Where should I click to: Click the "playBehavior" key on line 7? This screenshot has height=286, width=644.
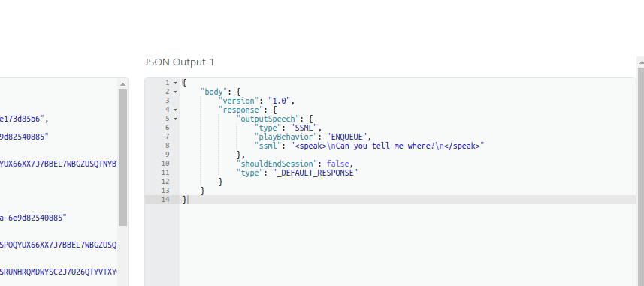coord(286,137)
